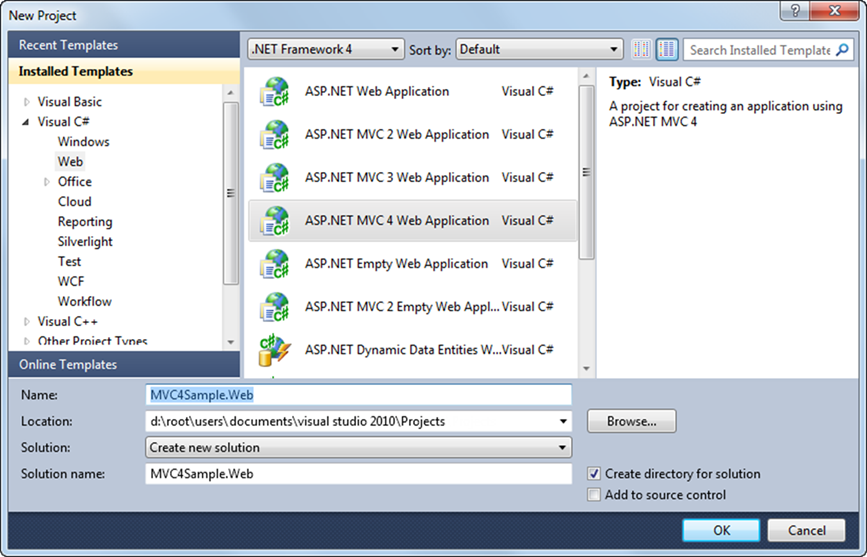Screen dimensions: 867x557
Task: Click tree panel scroll down arrow
Action: tap(231, 342)
